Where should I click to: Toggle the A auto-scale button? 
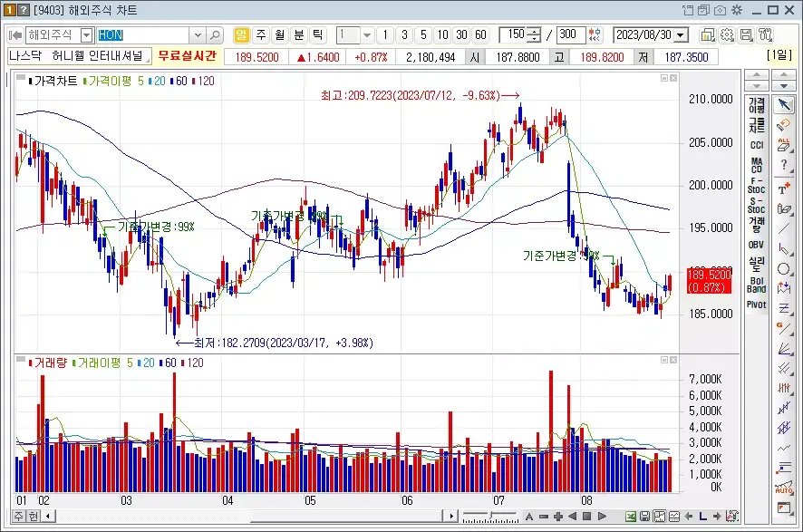pyautogui.click(x=529, y=516)
